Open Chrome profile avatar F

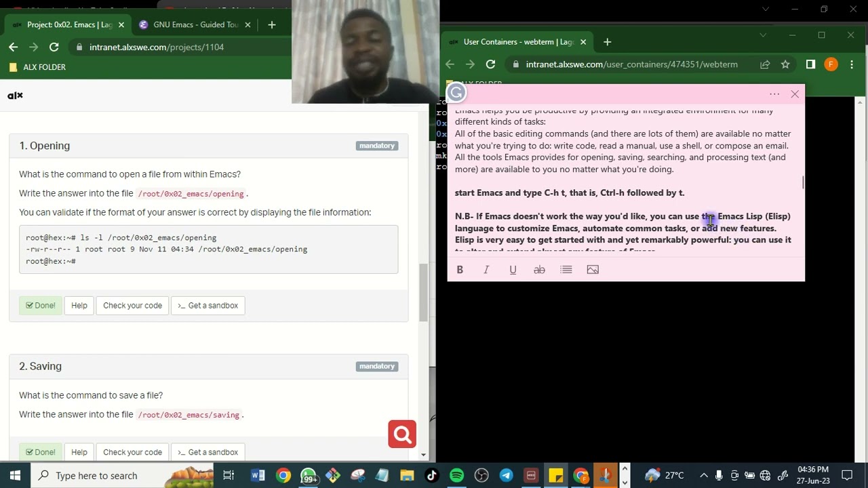click(x=831, y=64)
